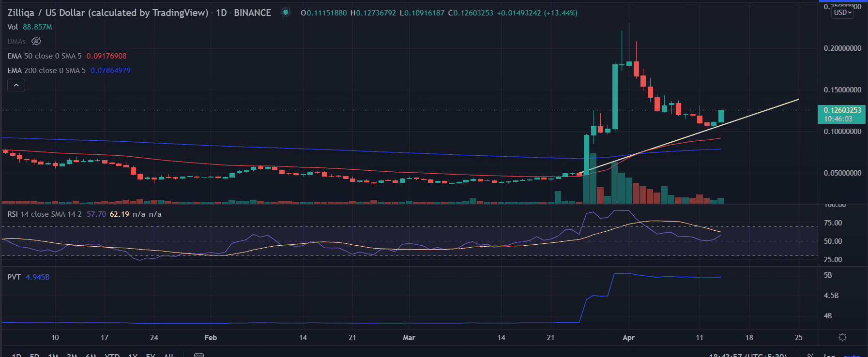Select the EMA 200 indicator label
The height and width of the screenshot is (357, 868).
pos(46,71)
